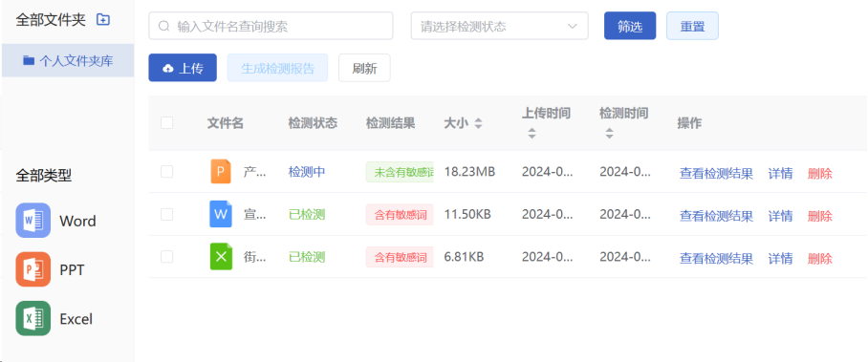The height and width of the screenshot is (362, 868).
Task: Check the checkbox for the 11.50KB file row
Action: click(x=166, y=214)
